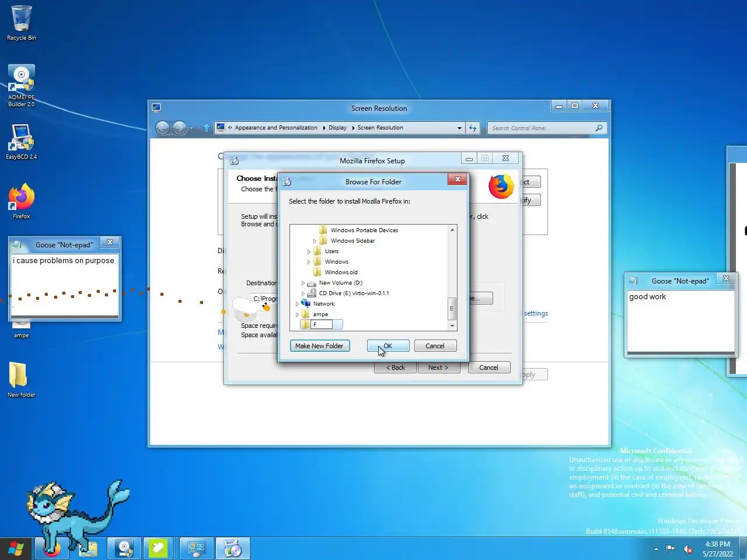Open the Firefox desktop shortcut
The width and height of the screenshot is (747, 560).
(x=21, y=201)
